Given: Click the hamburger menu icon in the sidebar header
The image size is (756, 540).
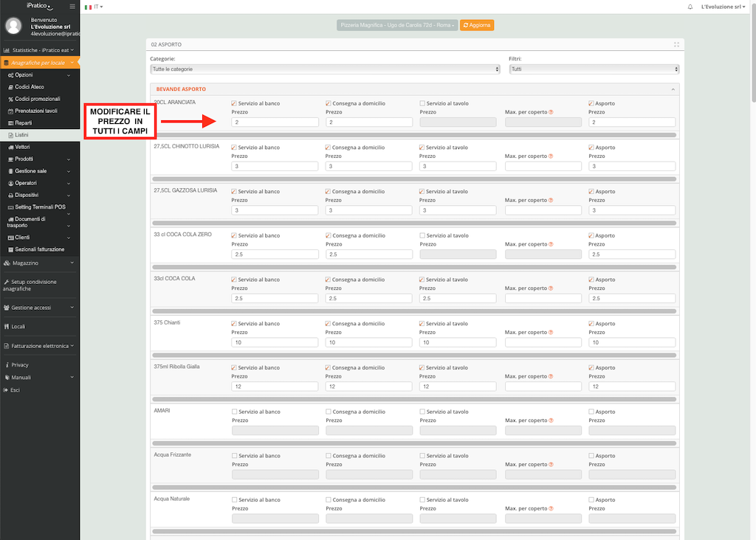Looking at the screenshot, I should [72, 6].
